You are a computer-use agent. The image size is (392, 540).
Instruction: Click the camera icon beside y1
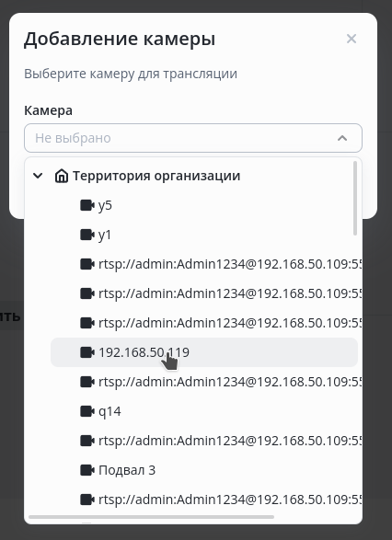87,235
